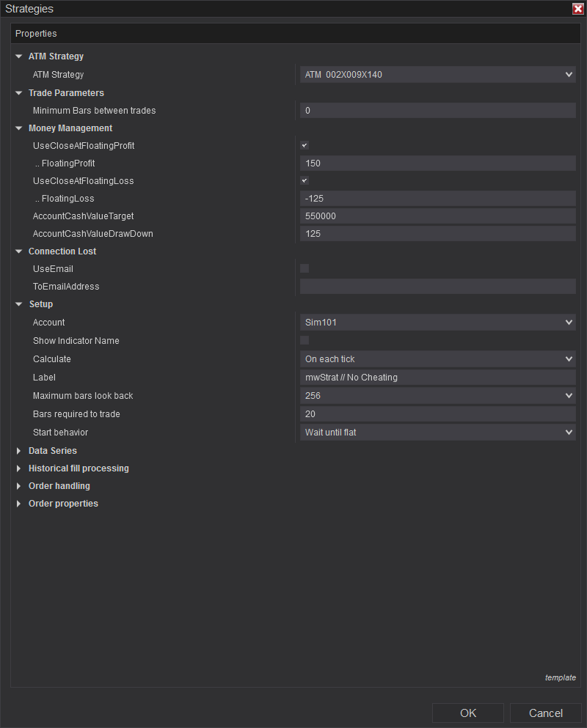Select the ATM Strategy property label
Viewport: 587px width, 728px height.
pyautogui.click(x=58, y=75)
